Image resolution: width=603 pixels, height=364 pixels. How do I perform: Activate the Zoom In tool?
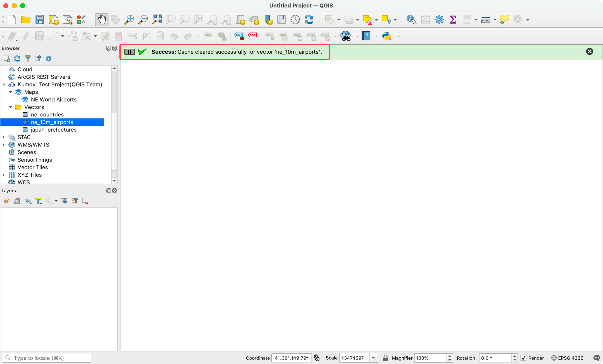point(129,20)
